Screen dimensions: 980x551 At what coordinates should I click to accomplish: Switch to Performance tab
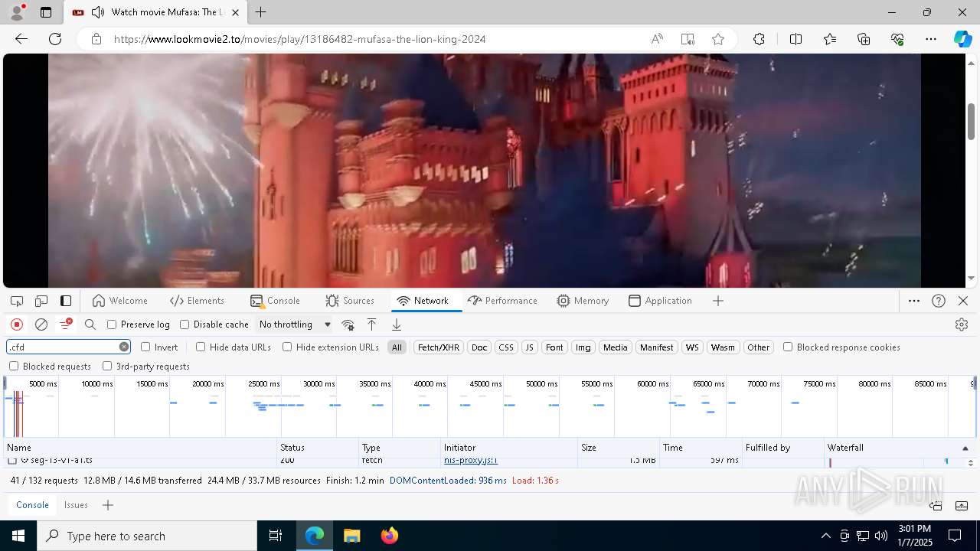pos(502,301)
